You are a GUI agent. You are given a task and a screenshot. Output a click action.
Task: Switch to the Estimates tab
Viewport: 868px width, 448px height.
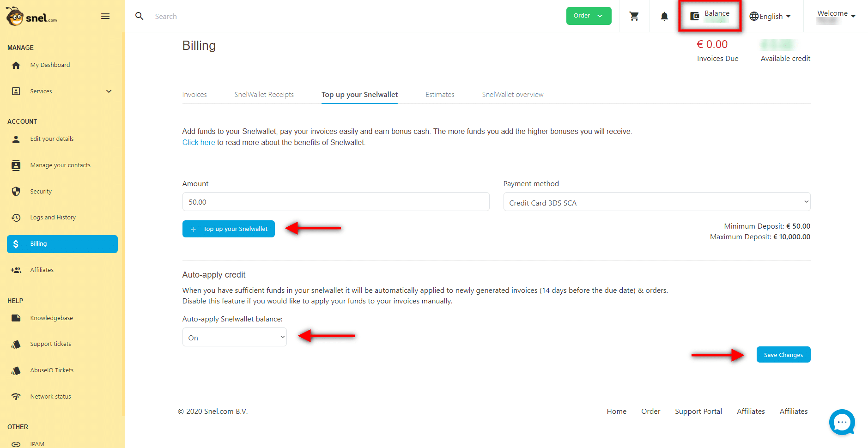(x=440, y=95)
